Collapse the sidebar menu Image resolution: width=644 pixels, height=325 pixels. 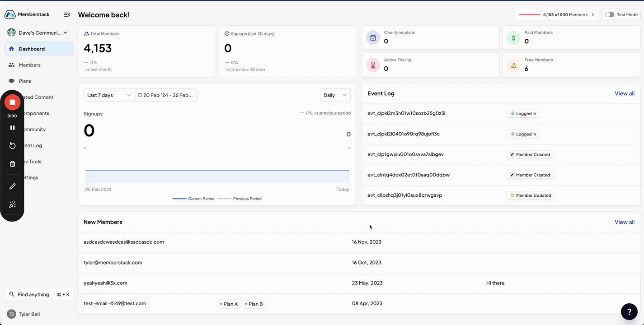tap(67, 15)
